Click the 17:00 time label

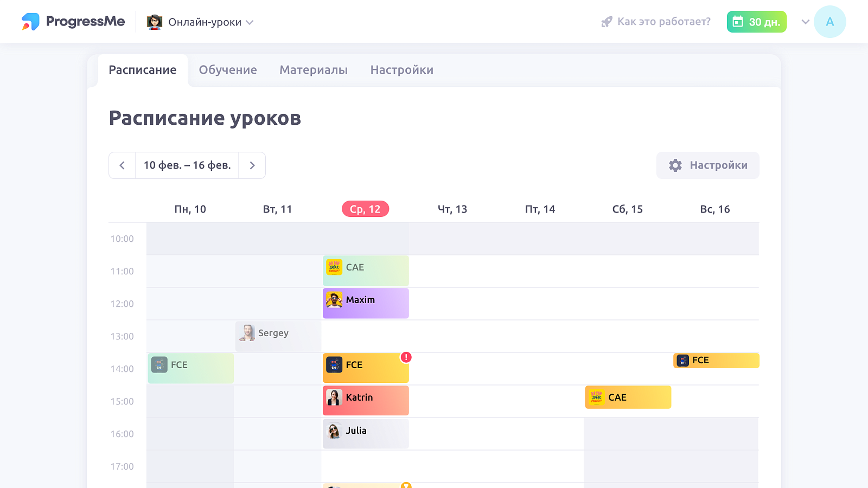point(122,467)
